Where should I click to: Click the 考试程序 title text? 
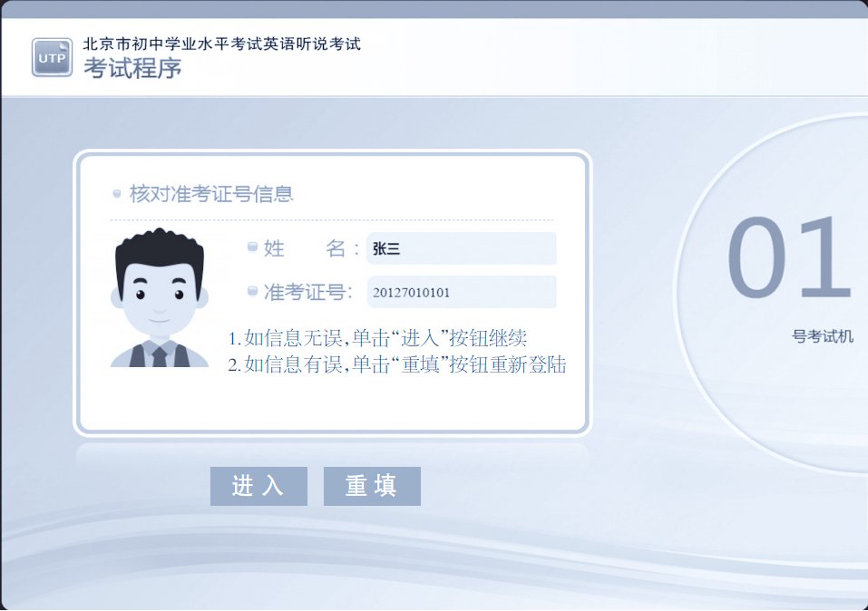tap(132, 68)
